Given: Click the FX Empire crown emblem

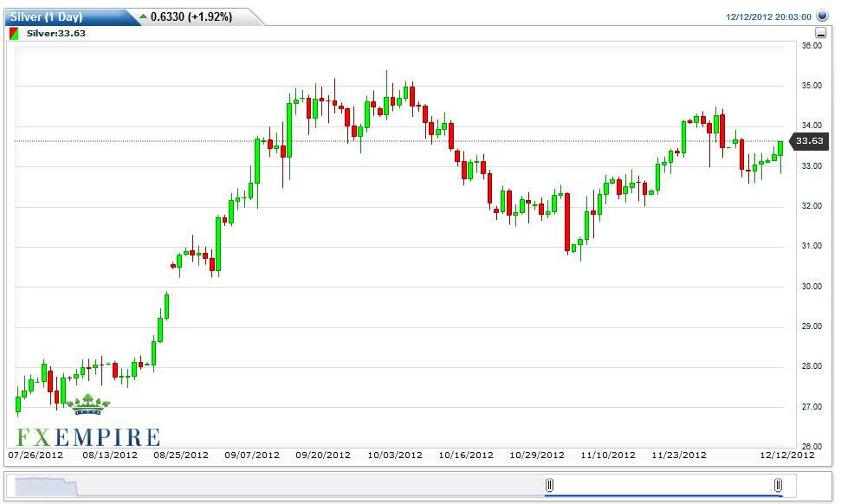Looking at the screenshot, I should 88,404.
